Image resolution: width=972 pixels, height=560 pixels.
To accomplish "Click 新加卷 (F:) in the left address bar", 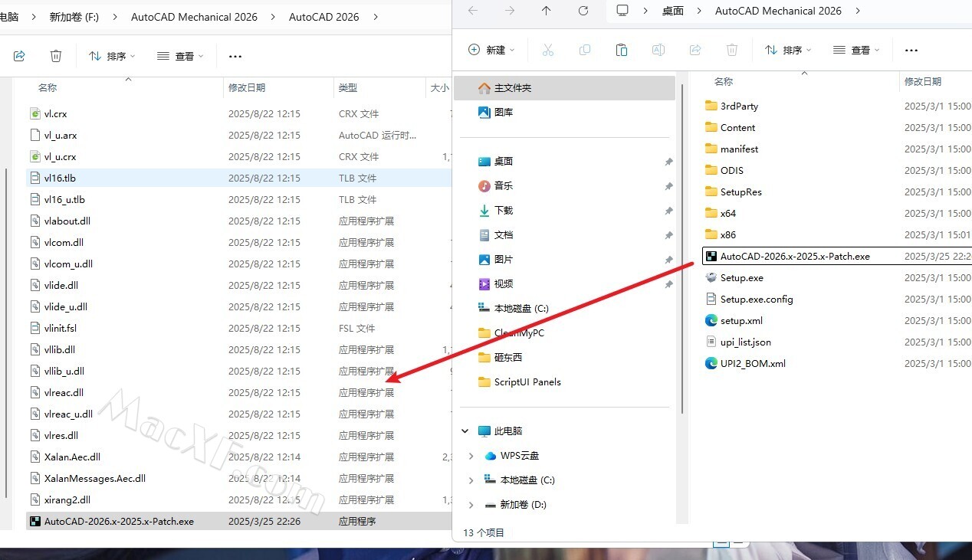I will [x=74, y=17].
